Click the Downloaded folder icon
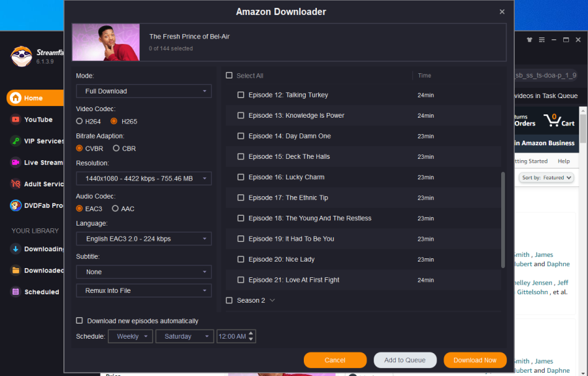Image resolution: width=588 pixels, height=376 pixels. (16, 271)
